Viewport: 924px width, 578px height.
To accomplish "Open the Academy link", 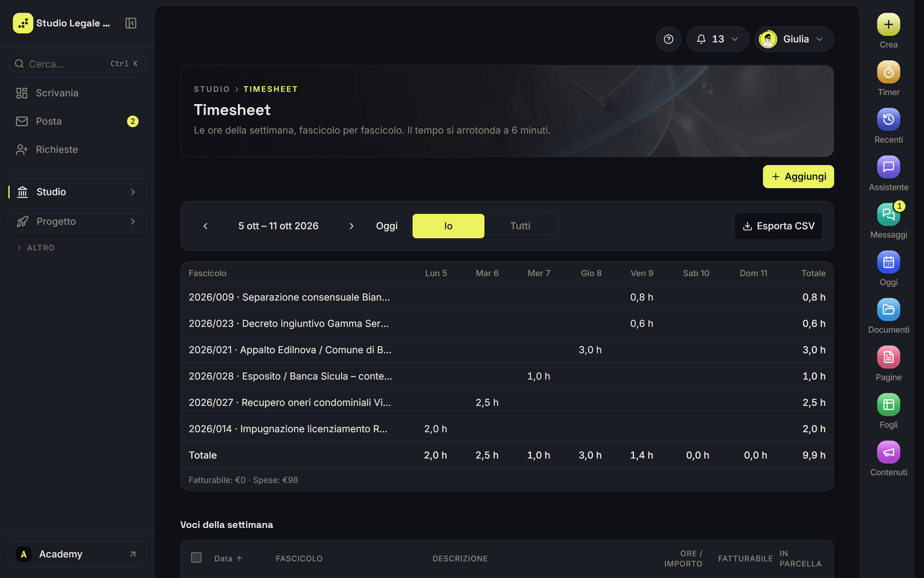I will (77, 554).
